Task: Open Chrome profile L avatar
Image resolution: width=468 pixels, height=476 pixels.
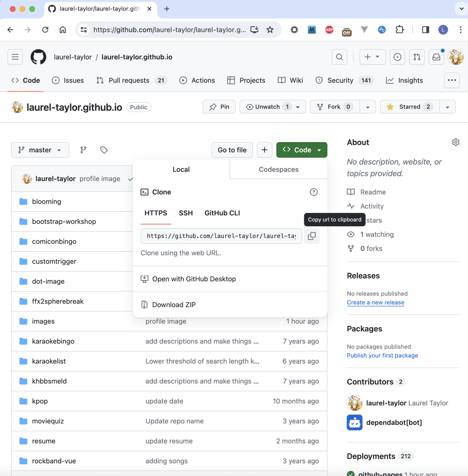Action: pos(443,30)
